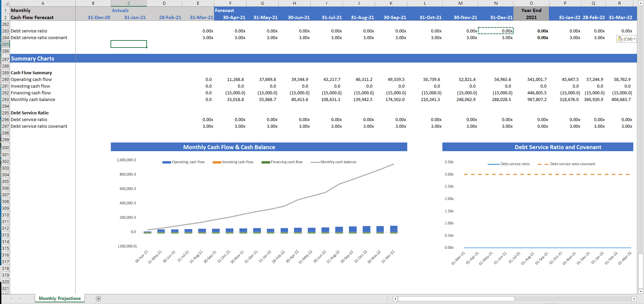The height and width of the screenshot is (304, 644).
Task: Click Year End total 541,001.7
Action: [x=537, y=79]
